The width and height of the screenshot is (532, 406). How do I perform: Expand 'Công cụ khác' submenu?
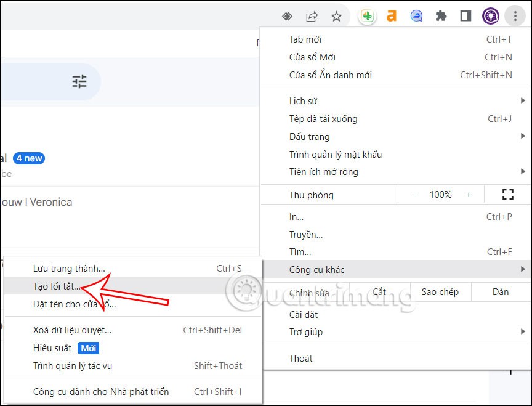(395, 269)
